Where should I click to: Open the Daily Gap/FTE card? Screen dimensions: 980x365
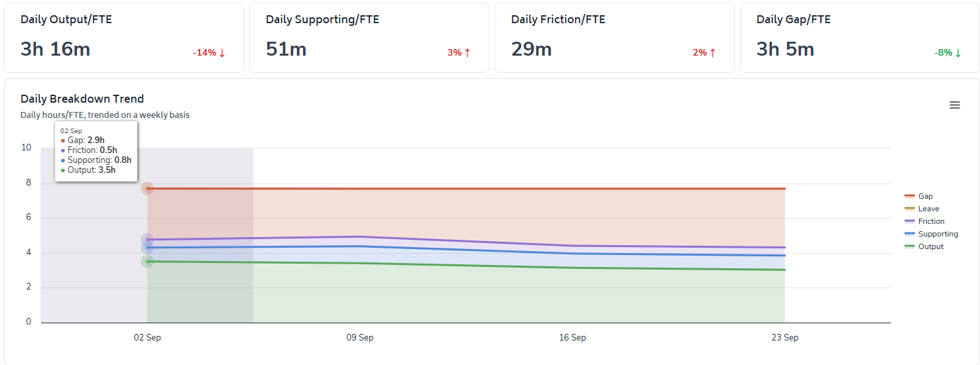(x=859, y=38)
